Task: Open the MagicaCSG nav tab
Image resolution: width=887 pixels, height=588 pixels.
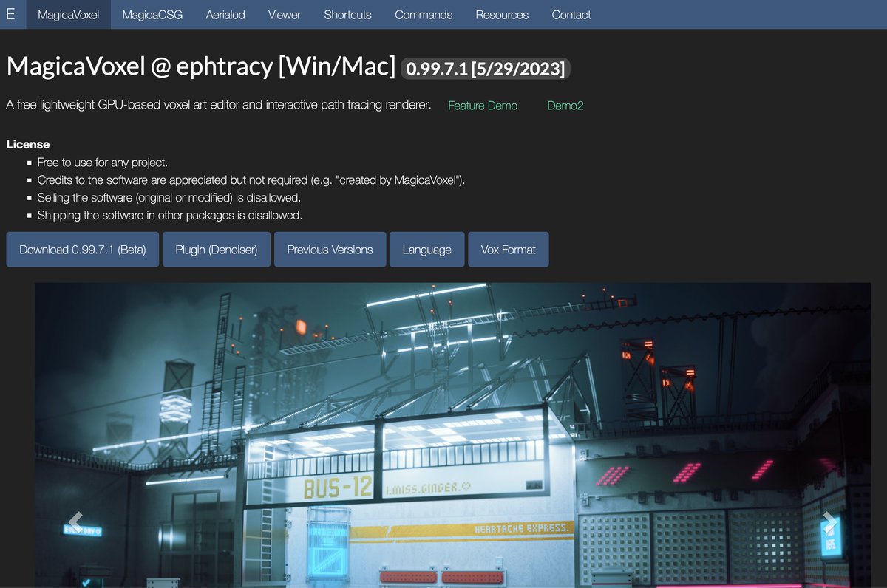Action: tap(152, 14)
